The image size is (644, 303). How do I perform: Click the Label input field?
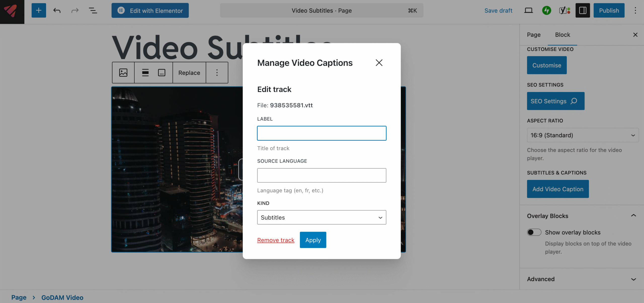click(x=321, y=133)
